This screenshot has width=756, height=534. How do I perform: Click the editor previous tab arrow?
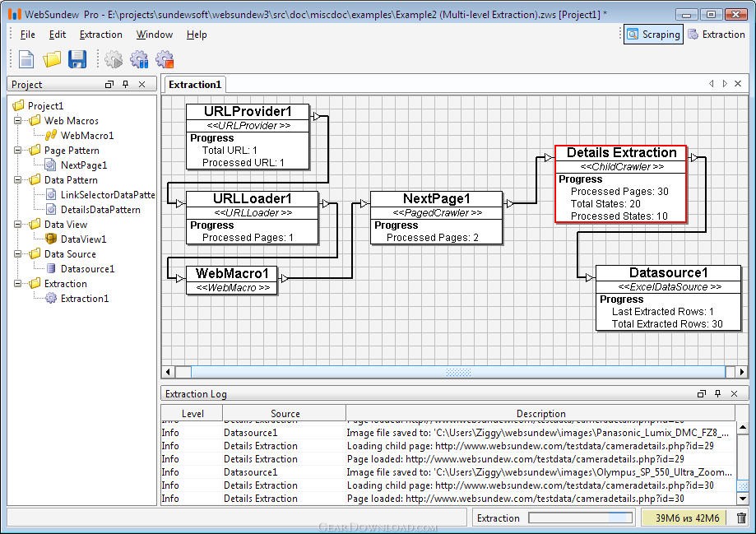(x=712, y=84)
